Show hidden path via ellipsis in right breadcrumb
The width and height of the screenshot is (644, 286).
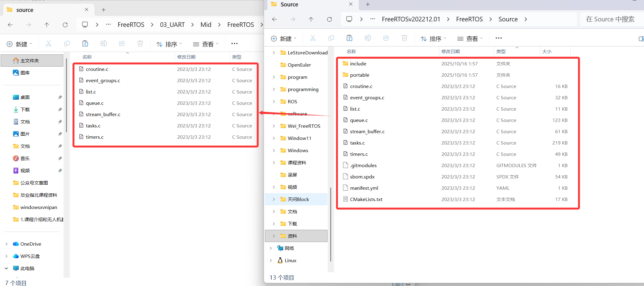[x=372, y=19]
